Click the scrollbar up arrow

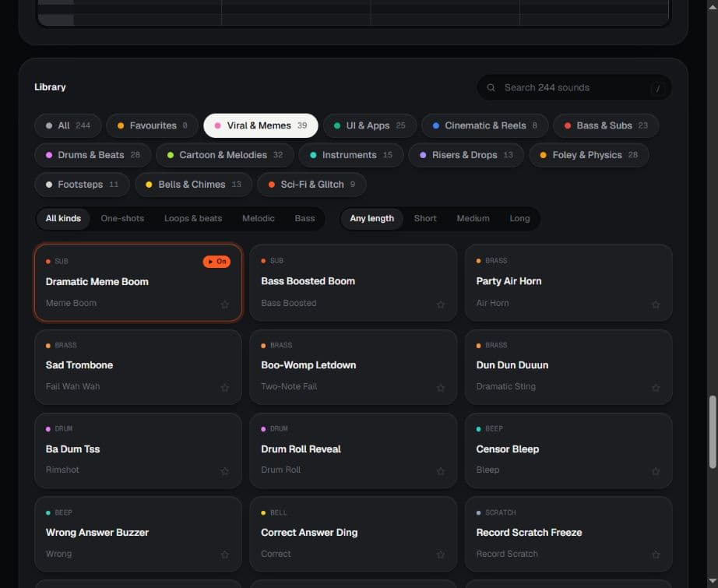[713, 6]
